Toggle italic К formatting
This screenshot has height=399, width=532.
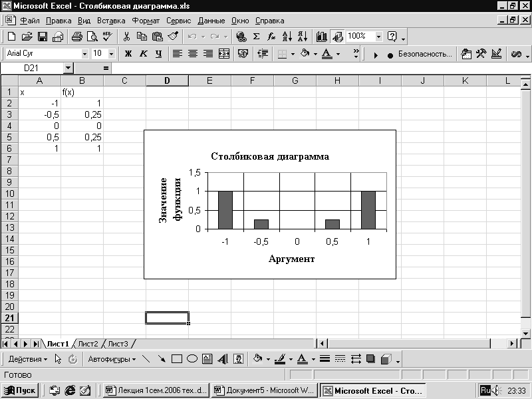pyautogui.click(x=144, y=54)
